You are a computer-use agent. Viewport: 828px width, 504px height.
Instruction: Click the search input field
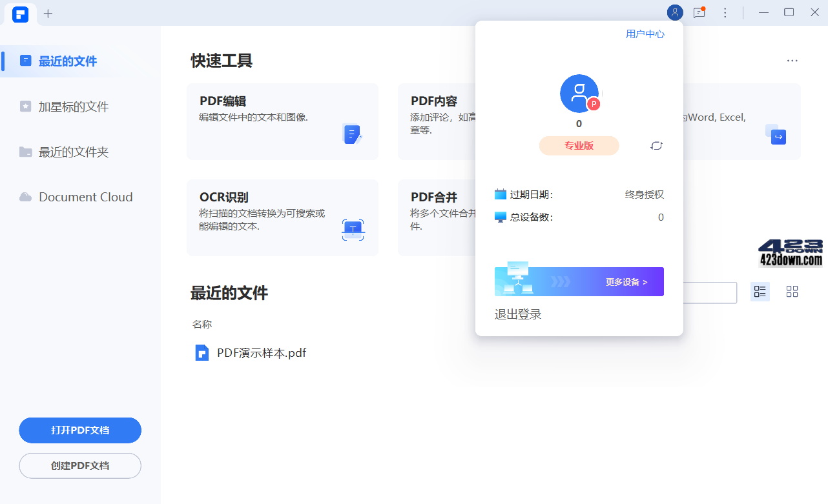710,292
